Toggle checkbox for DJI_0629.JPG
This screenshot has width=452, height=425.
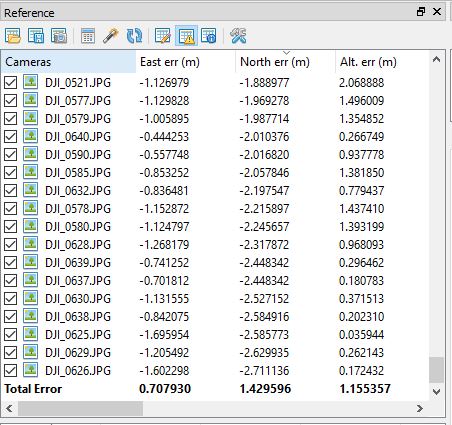tap(10, 353)
